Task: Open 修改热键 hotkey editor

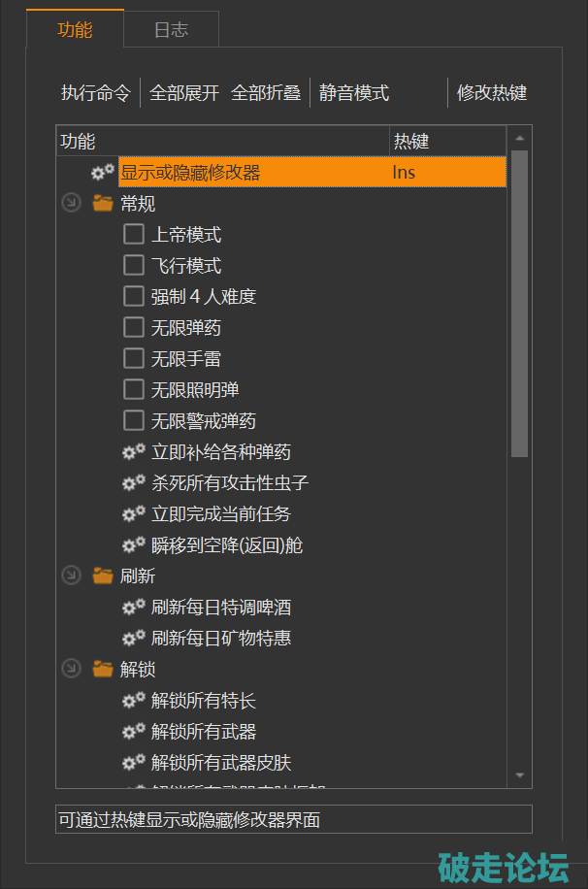Action: click(x=491, y=93)
